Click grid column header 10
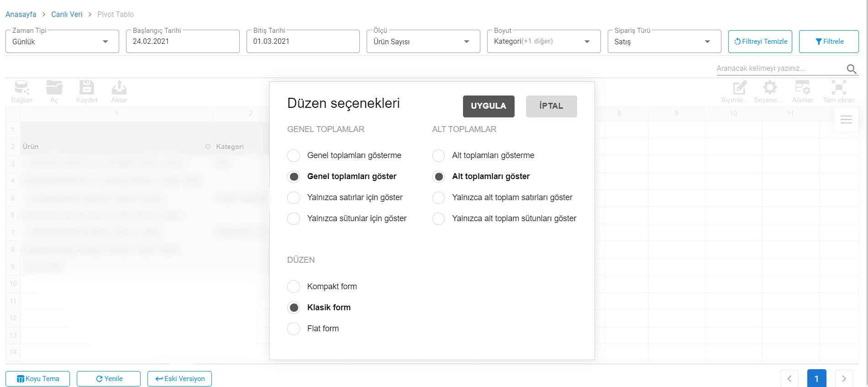Image resolution: width=868 pixels, height=387 pixels. point(733,113)
